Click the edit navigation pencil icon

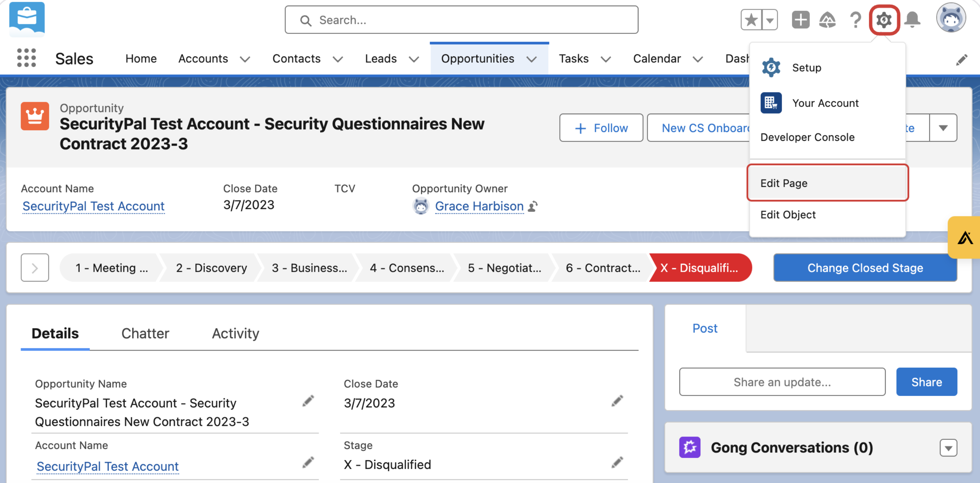pyautogui.click(x=961, y=60)
